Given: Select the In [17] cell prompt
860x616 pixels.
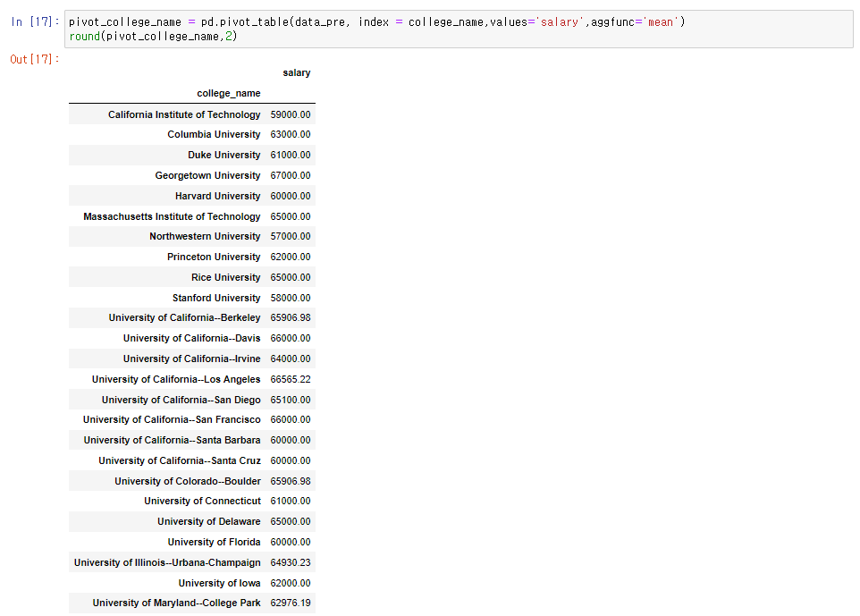Looking at the screenshot, I should pos(35,22).
